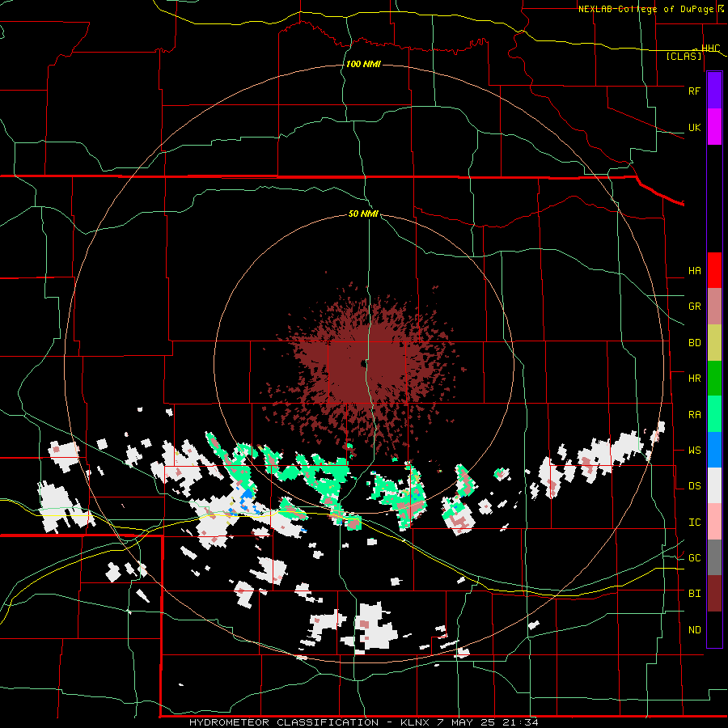Click the Hydrometeor Classification KLNX timestamp caption
The width and height of the screenshot is (728, 728).
point(364,722)
